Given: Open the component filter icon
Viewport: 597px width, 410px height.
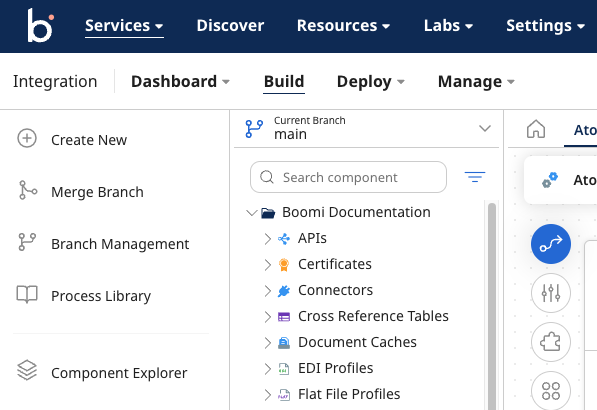Looking at the screenshot, I should [x=475, y=177].
